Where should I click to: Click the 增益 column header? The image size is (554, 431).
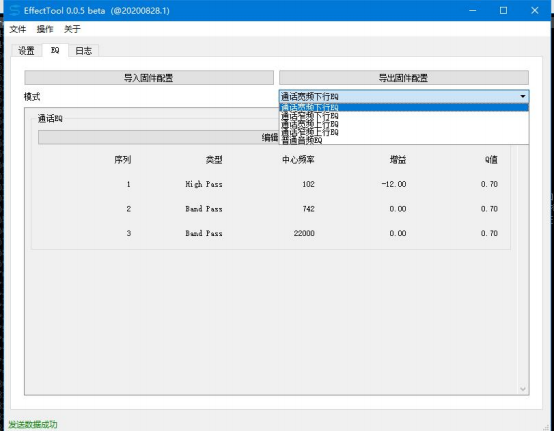click(398, 160)
